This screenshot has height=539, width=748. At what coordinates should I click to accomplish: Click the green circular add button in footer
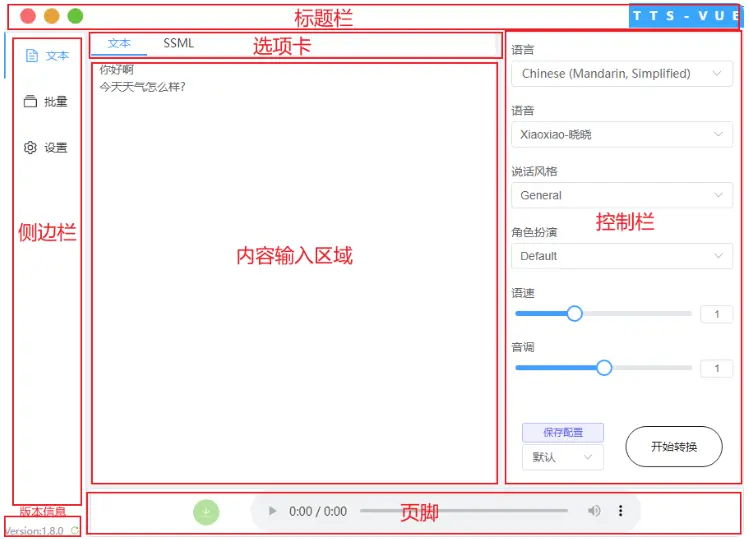tap(206, 512)
